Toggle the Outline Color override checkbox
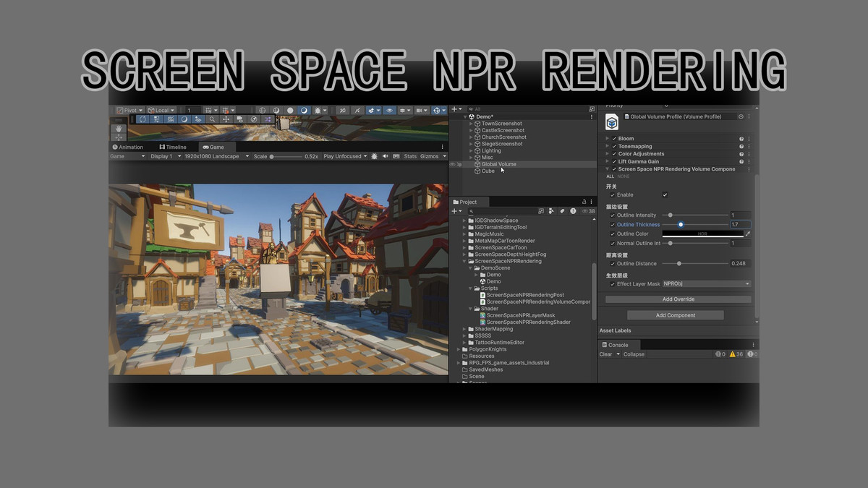This screenshot has height=488, width=868. pos(613,234)
